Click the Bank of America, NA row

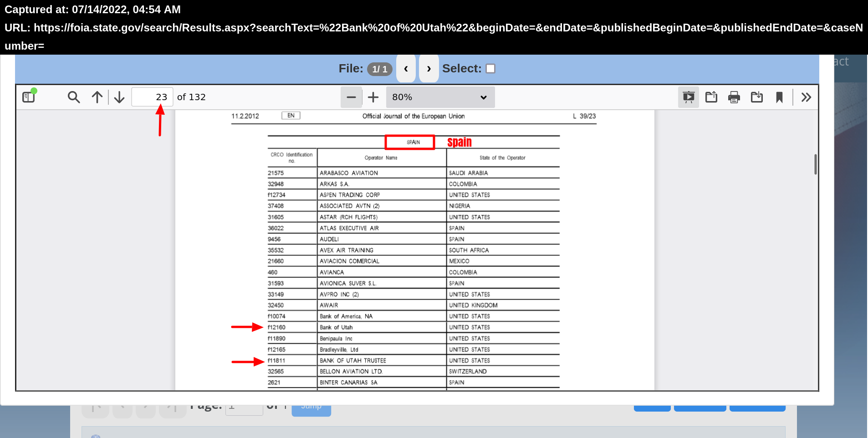(414, 316)
